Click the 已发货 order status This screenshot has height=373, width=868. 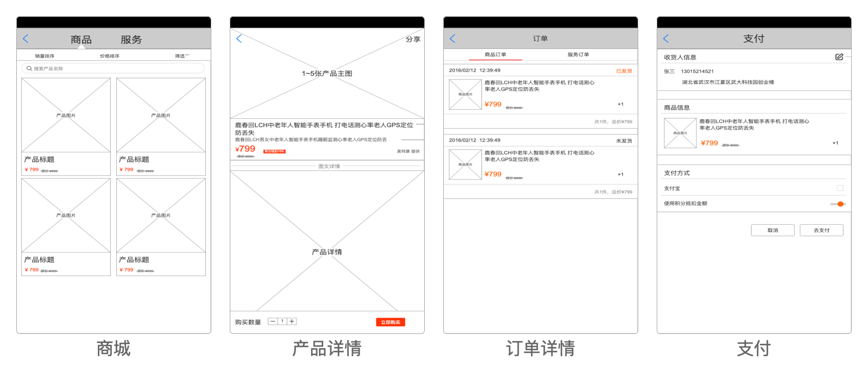pyautogui.click(x=624, y=71)
